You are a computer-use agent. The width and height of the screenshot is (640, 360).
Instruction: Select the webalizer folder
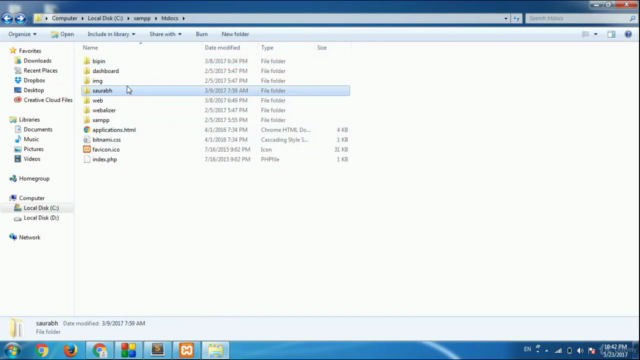(x=104, y=110)
